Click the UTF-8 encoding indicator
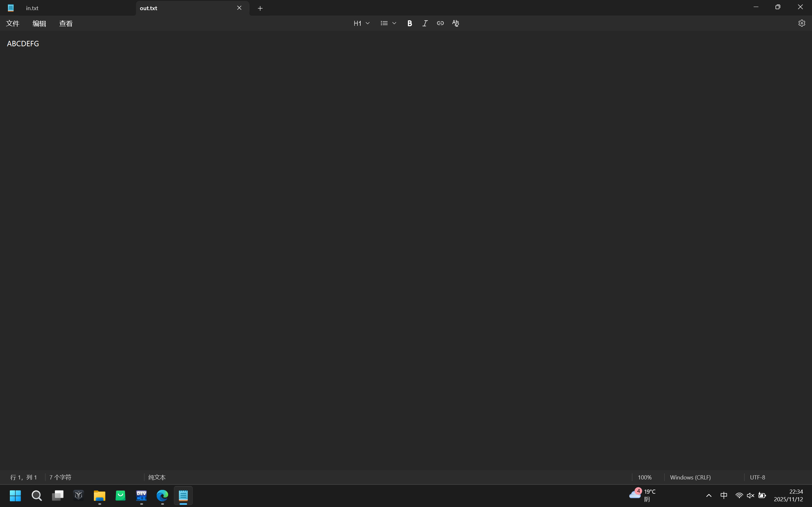The image size is (812, 507). point(757,477)
